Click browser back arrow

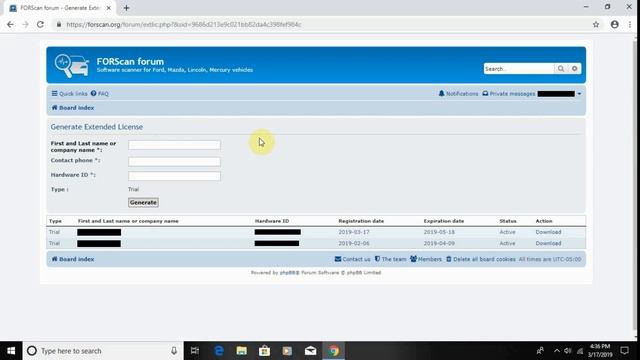pyautogui.click(x=10, y=24)
